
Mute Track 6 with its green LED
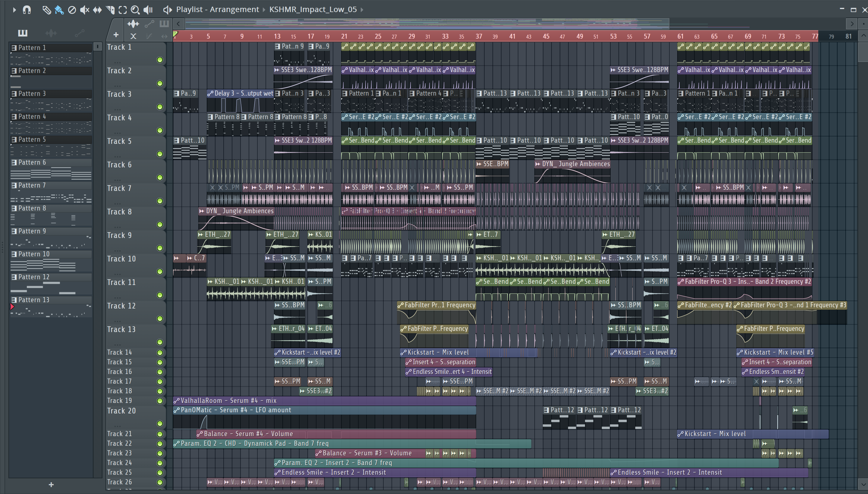coord(160,177)
